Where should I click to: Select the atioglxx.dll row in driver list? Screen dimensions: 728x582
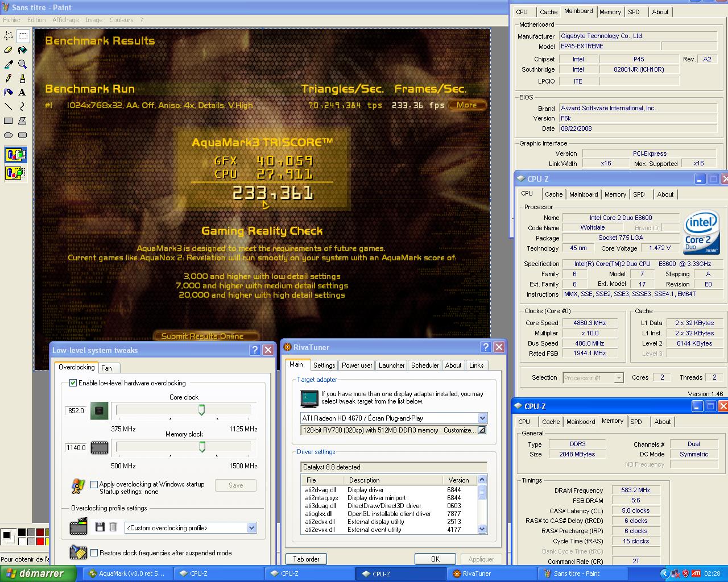click(388, 514)
